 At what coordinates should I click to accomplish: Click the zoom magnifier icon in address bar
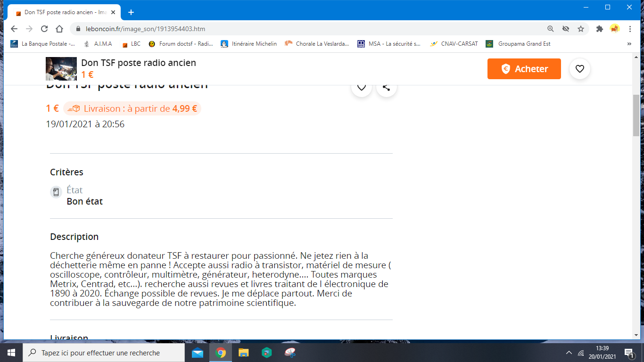(x=551, y=29)
